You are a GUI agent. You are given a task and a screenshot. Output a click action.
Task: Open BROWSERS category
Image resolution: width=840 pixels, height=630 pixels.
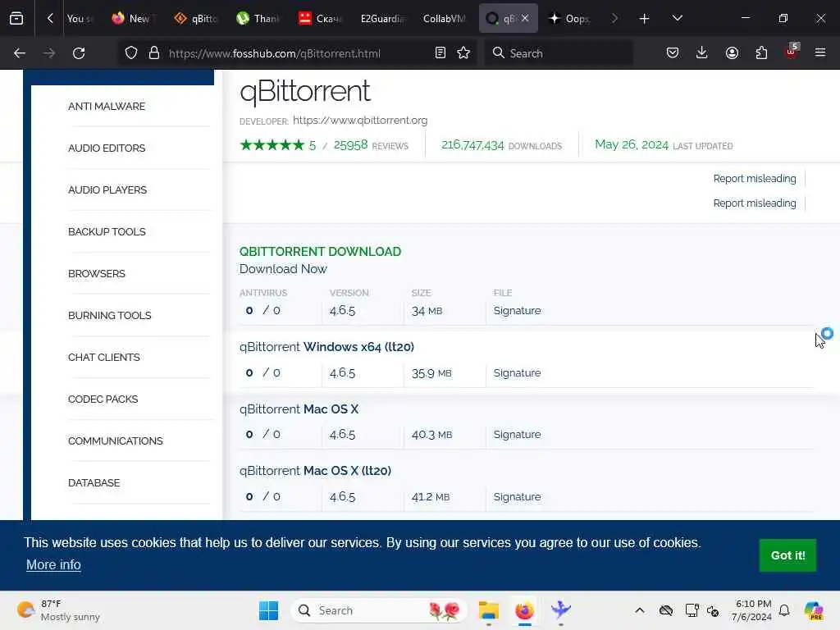pyautogui.click(x=97, y=273)
